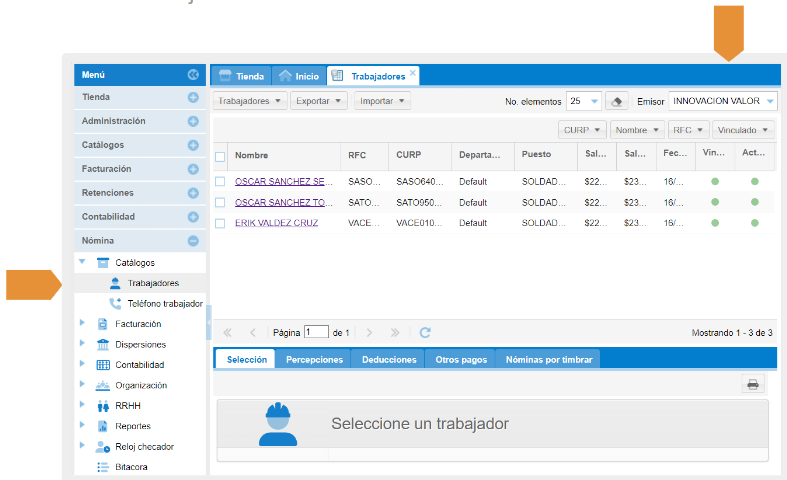Collapse Nómina section with minus icon
Viewport: 787px width, 480px height.
click(x=193, y=241)
